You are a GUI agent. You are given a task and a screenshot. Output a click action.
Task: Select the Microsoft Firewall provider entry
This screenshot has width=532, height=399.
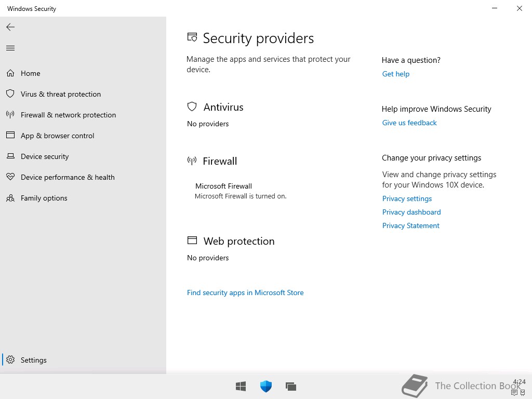tap(241, 191)
